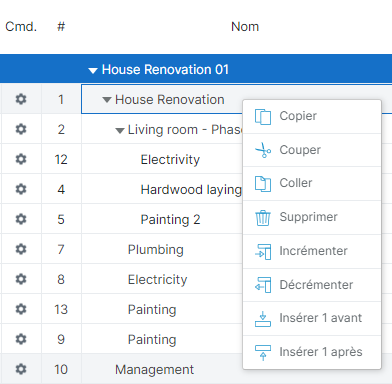The width and height of the screenshot is (392, 384).
Task: Open gear menu for row 1
Action: pyautogui.click(x=21, y=99)
